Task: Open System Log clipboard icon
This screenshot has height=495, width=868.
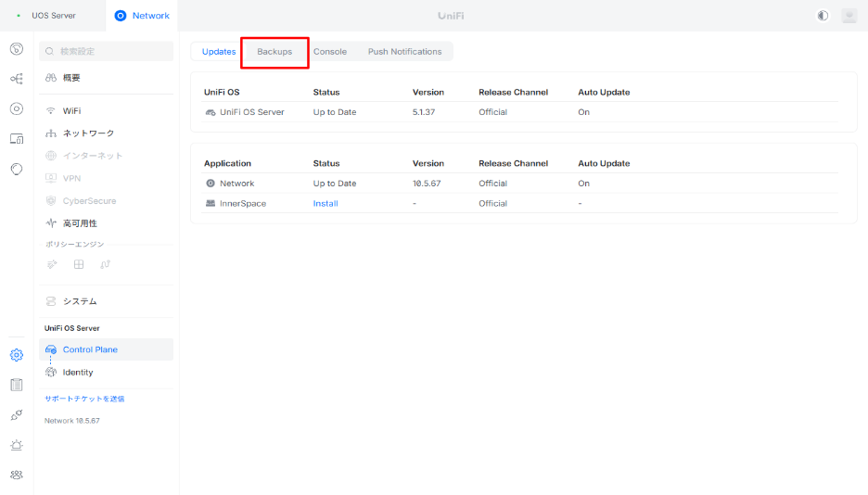Action: click(x=17, y=385)
